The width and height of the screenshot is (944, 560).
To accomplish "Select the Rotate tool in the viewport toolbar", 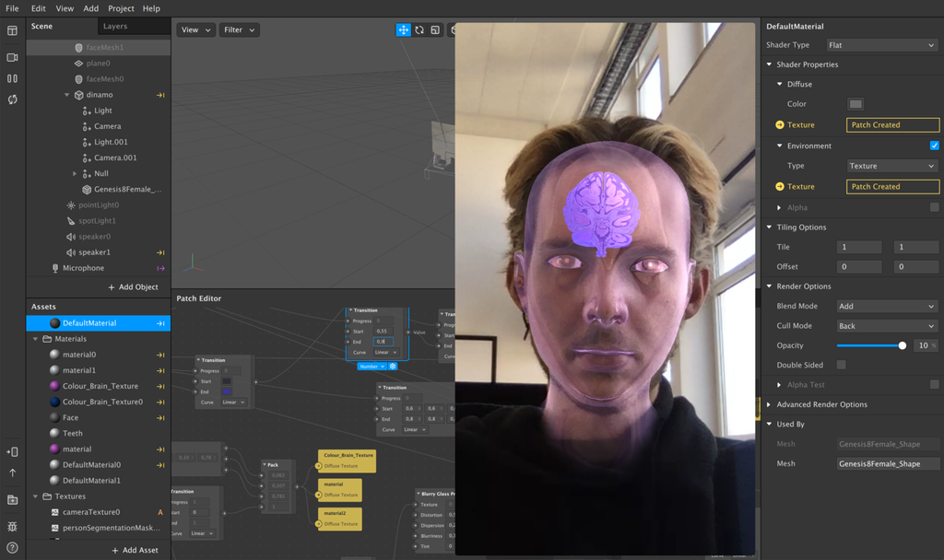I will pos(419,29).
